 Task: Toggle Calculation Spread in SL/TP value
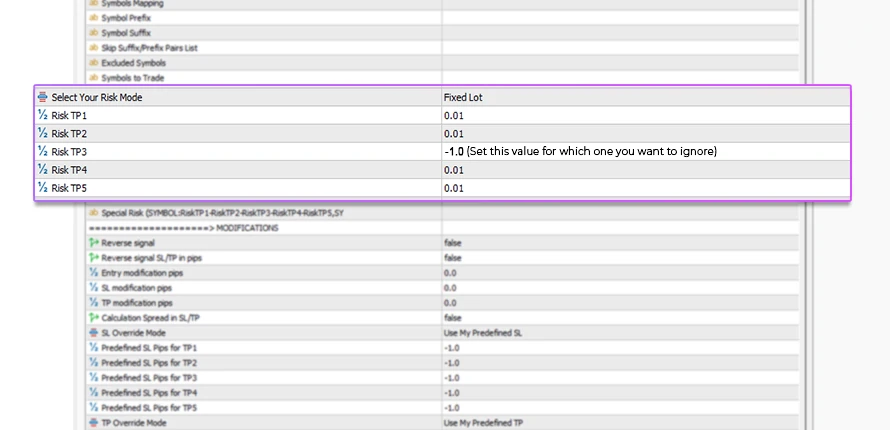[452, 318]
